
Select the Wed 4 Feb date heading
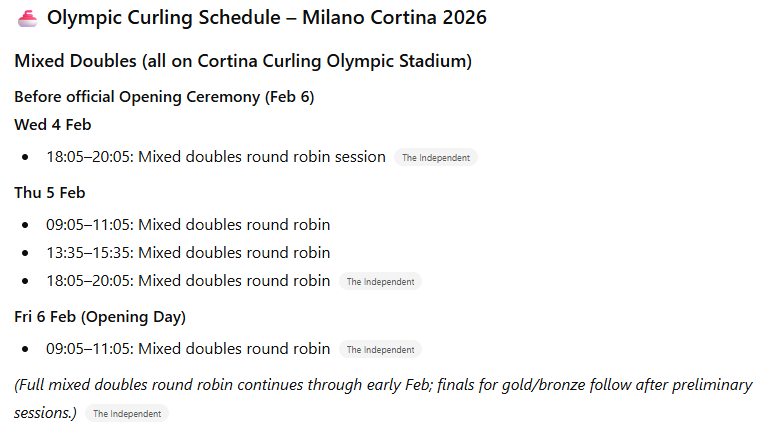point(53,125)
